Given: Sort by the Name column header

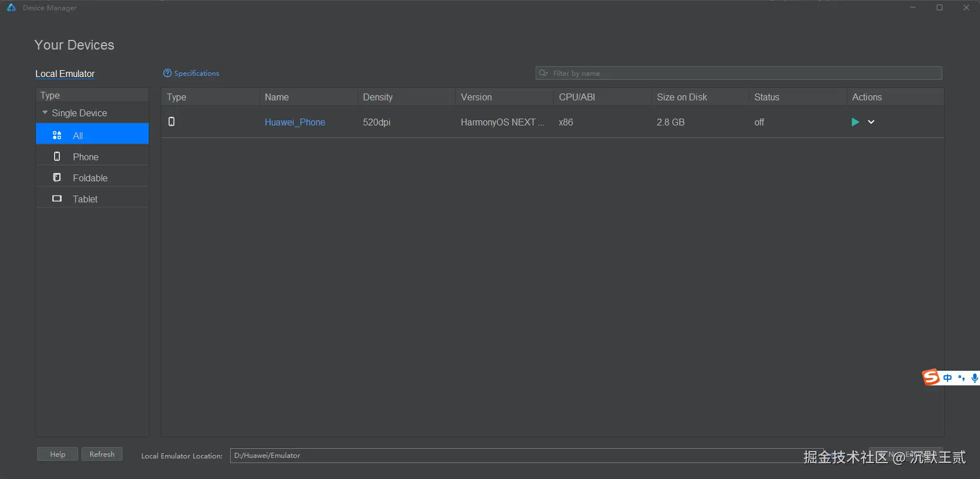Looking at the screenshot, I should tap(308, 97).
